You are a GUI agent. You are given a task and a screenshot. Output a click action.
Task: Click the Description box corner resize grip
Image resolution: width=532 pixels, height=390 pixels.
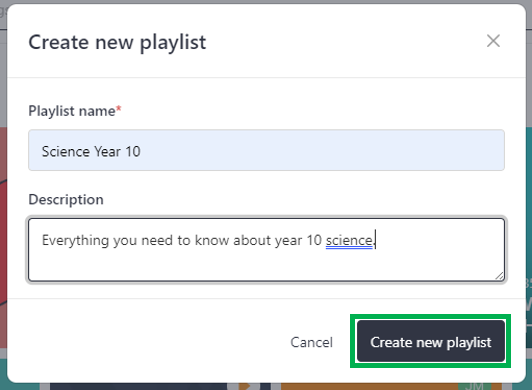499,276
